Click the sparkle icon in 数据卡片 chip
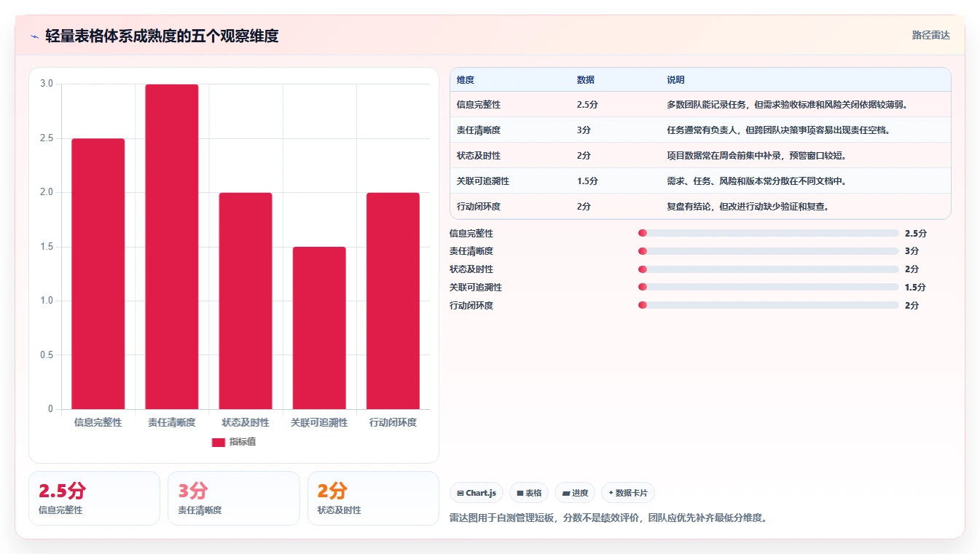The width and height of the screenshot is (980, 554). pyautogui.click(x=611, y=493)
